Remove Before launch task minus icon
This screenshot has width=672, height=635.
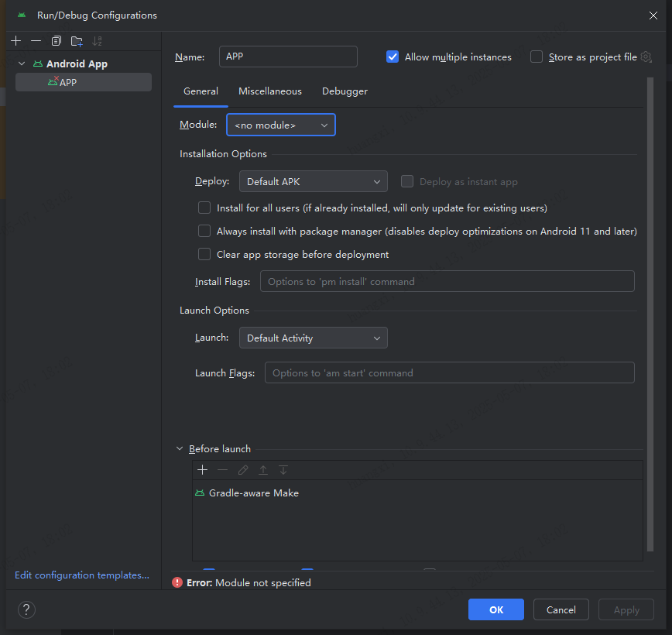(x=222, y=470)
